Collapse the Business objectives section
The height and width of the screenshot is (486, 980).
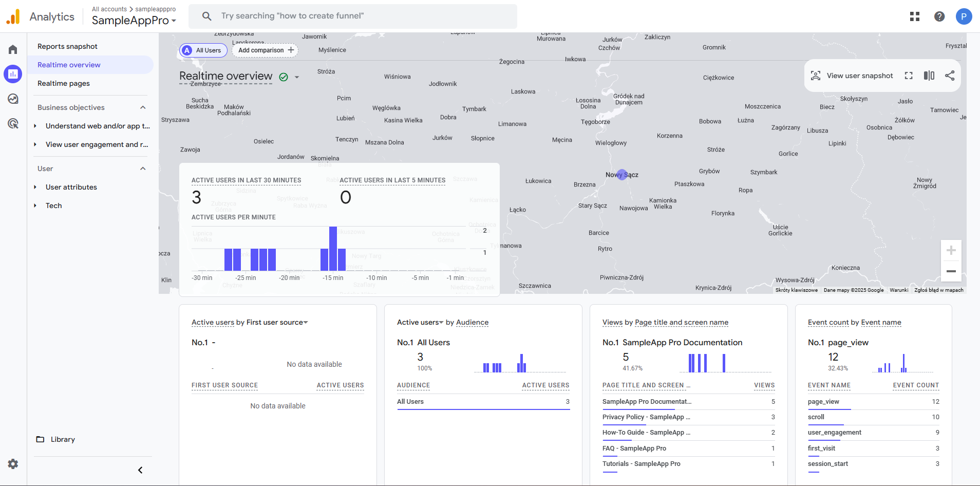click(x=143, y=107)
